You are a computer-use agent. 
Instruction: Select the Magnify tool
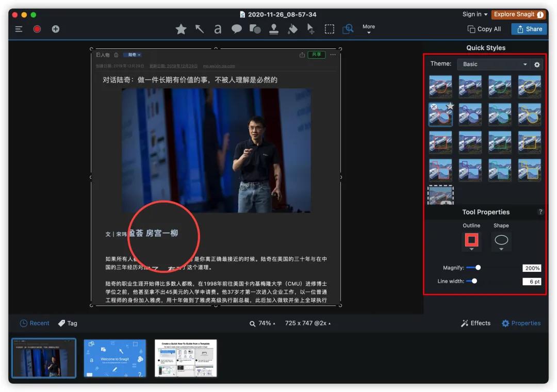[x=348, y=29]
